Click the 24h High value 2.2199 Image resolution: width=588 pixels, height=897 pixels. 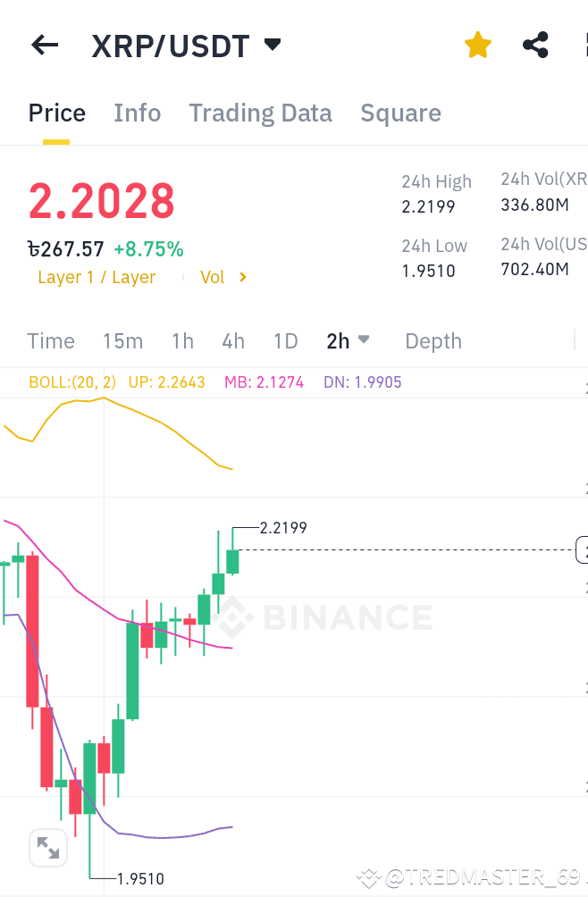[425, 205]
